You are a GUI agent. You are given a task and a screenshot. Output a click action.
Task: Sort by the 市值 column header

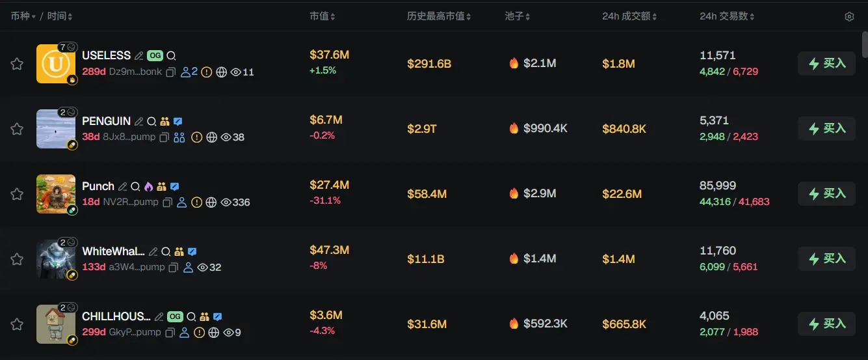click(322, 16)
